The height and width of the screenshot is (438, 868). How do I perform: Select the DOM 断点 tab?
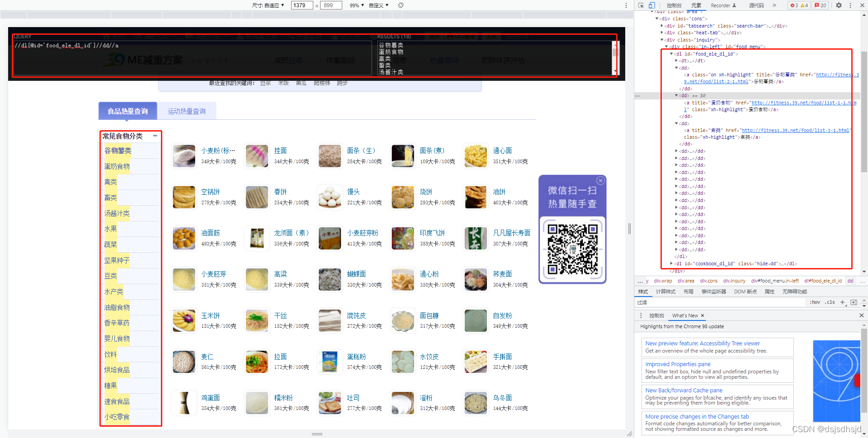[x=745, y=292]
